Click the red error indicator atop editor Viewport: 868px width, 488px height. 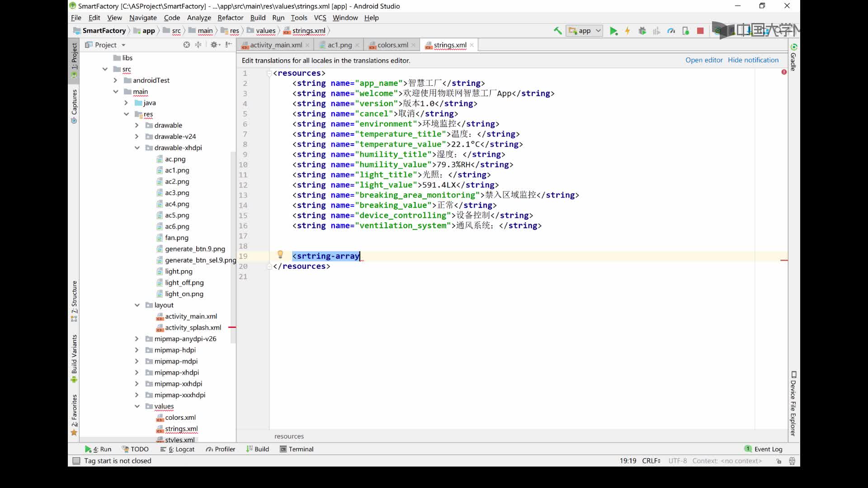784,72
